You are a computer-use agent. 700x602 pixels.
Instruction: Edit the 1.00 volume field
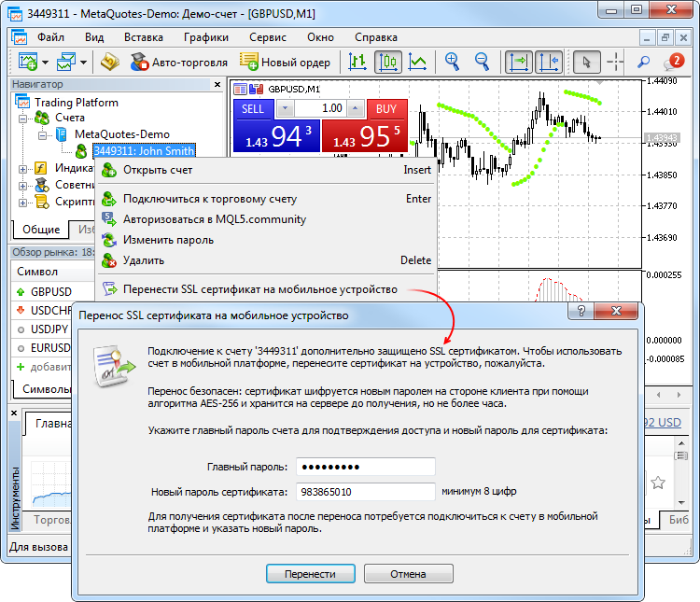pyautogui.click(x=320, y=108)
